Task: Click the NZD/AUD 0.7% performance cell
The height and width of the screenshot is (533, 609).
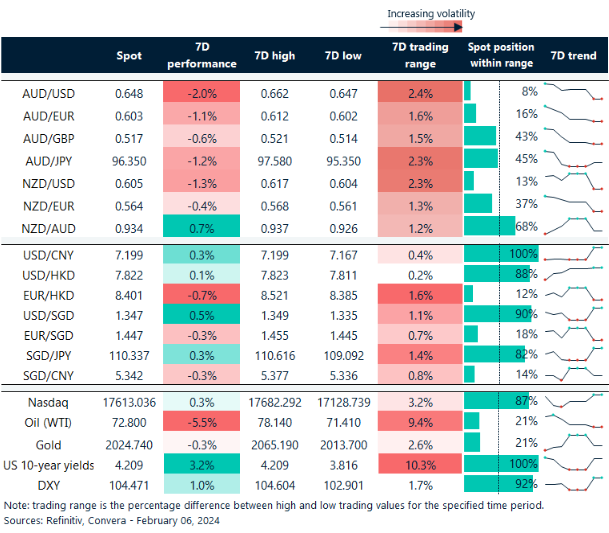Action: 201,225
